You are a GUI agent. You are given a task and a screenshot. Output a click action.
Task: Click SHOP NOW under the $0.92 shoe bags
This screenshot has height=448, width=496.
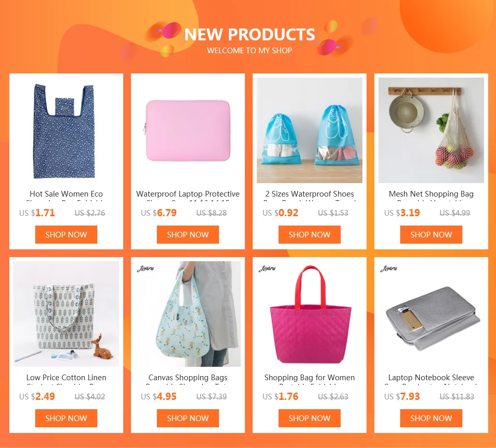(310, 234)
